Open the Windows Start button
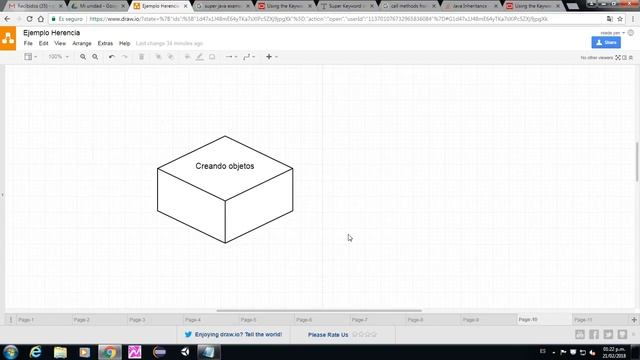This screenshot has width=640, height=360. pyautogui.click(x=11, y=352)
